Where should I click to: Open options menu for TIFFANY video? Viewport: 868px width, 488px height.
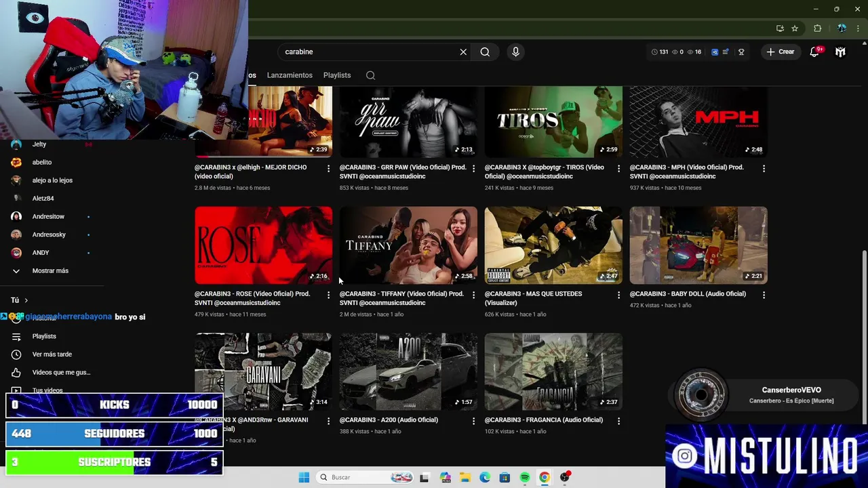[473, 295]
